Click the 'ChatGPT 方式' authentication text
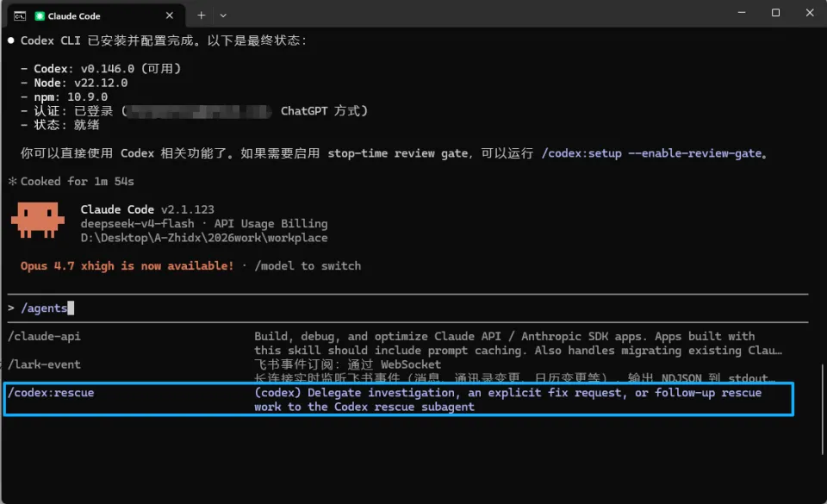The image size is (827, 504). [x=324, y=111]
